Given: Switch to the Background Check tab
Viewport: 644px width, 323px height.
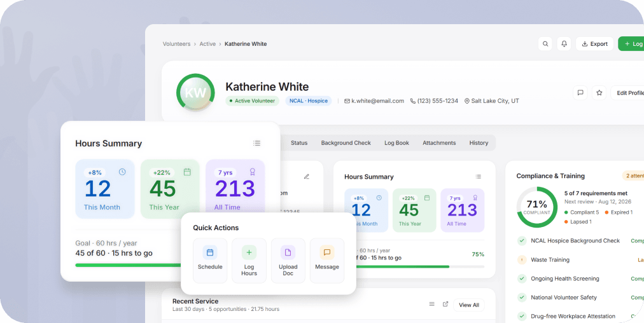Looking at the screenshot, I should [x=346, y=143].
